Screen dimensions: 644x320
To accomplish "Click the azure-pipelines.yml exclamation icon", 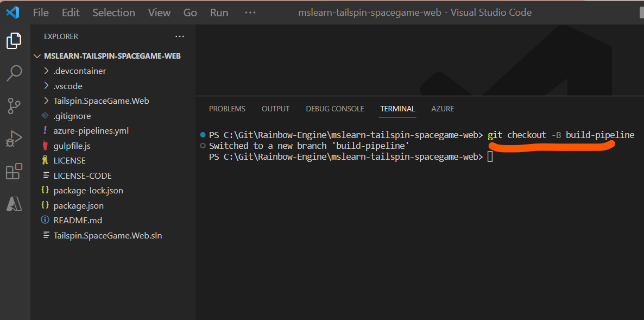I will tap(45, 130).
